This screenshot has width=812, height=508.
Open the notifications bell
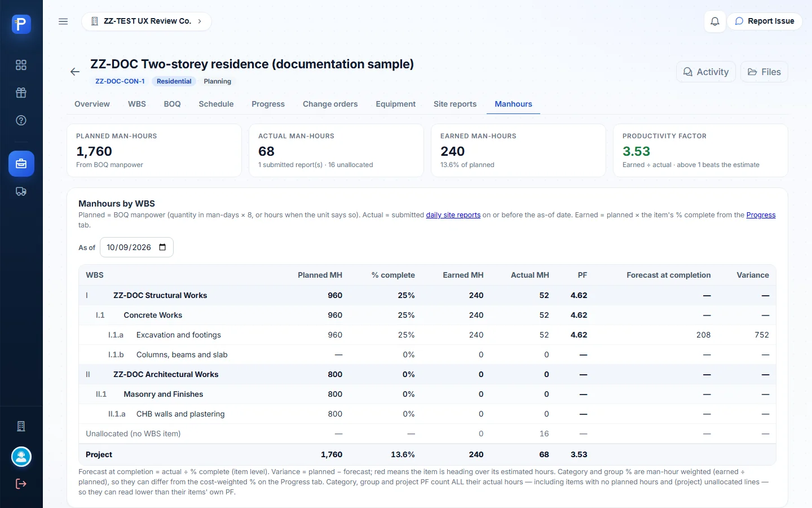pyautogui.click(x=714, y=21)
